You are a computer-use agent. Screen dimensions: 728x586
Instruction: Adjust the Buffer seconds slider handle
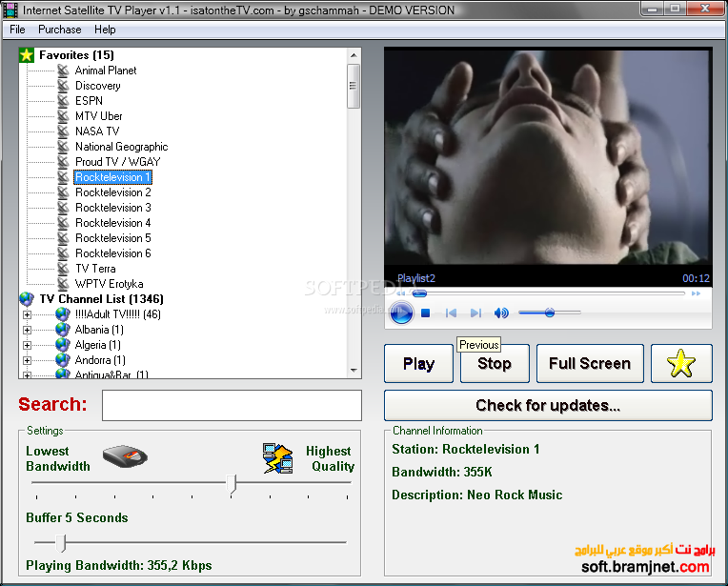60,543
